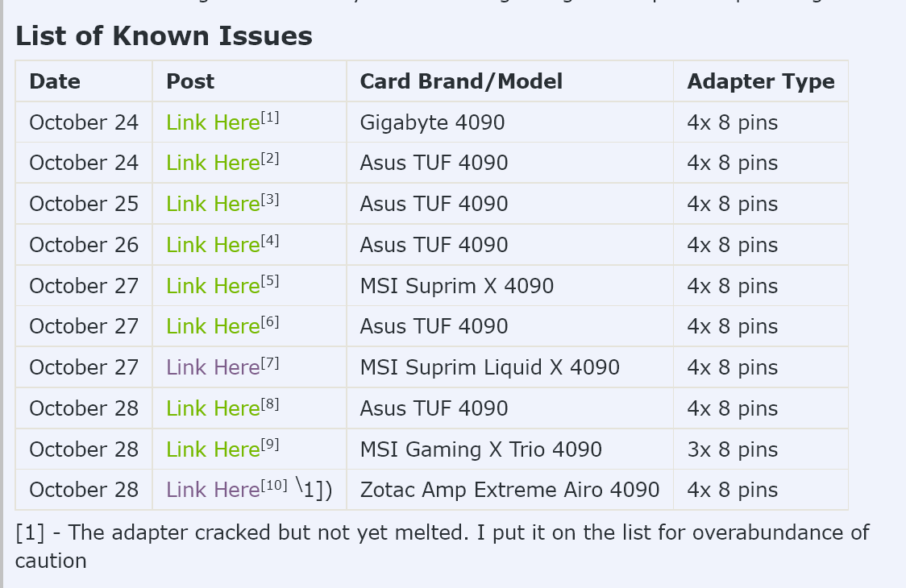906x588 pixels.
Task: Open Link Here post with footnote 6
Action: [x=213, y=327]
